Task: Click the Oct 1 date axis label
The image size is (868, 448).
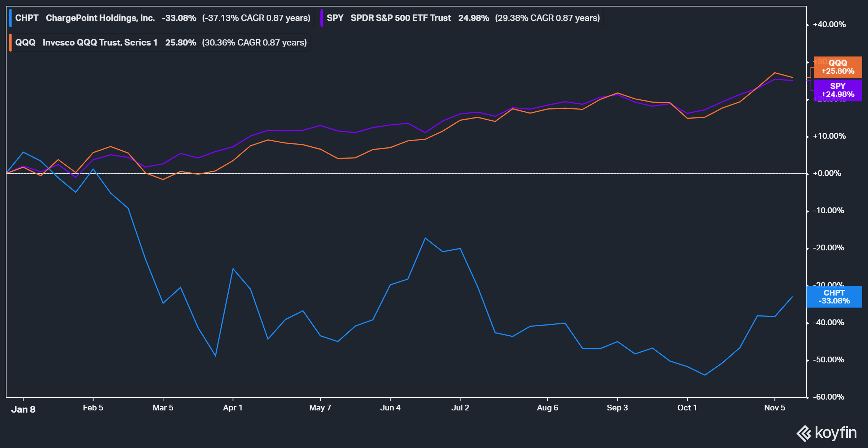Action: coord(687,408)
